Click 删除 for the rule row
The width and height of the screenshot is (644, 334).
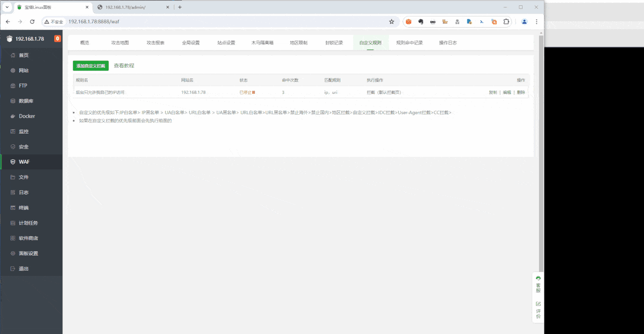521,92
